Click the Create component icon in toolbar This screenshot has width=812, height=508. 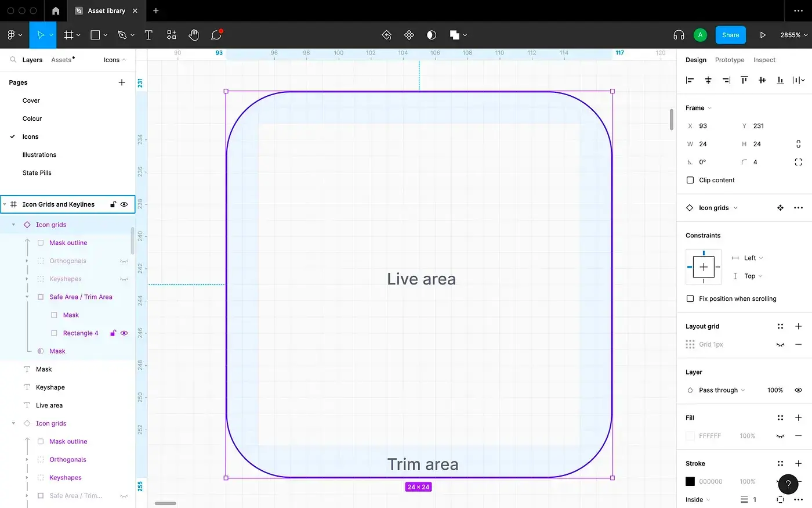[409, 35]
